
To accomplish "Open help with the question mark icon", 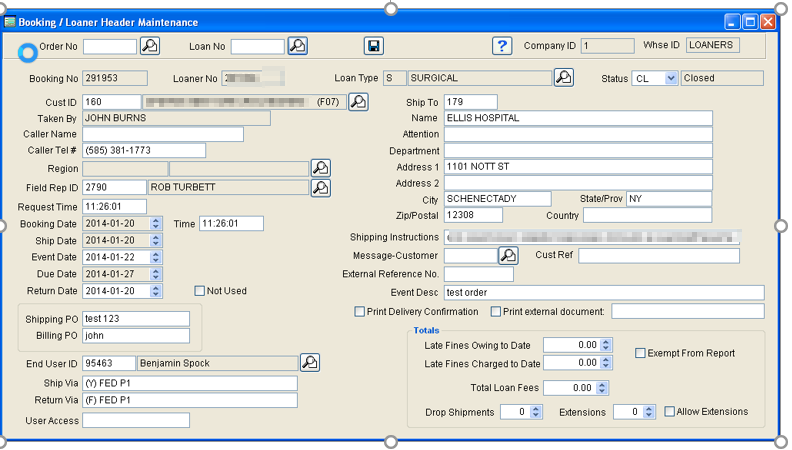I will (502, 46).
